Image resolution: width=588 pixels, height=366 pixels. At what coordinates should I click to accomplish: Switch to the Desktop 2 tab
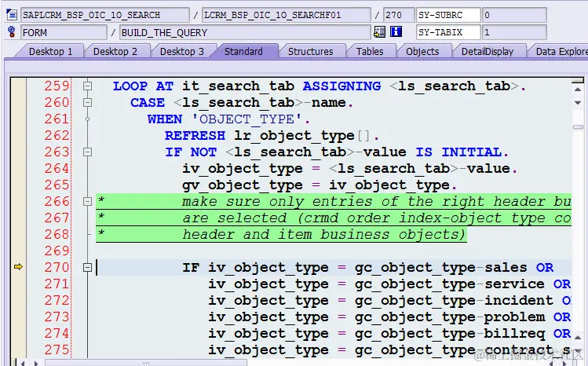[115, 51]
